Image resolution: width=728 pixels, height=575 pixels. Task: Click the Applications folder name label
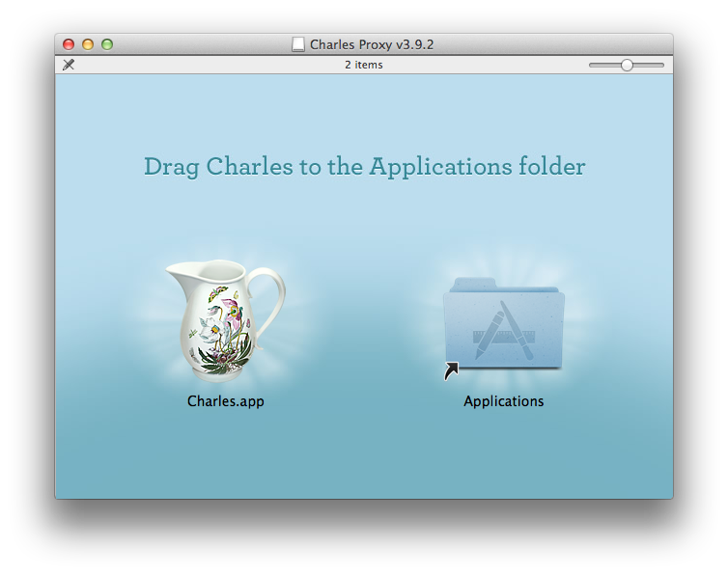point(504,401)
